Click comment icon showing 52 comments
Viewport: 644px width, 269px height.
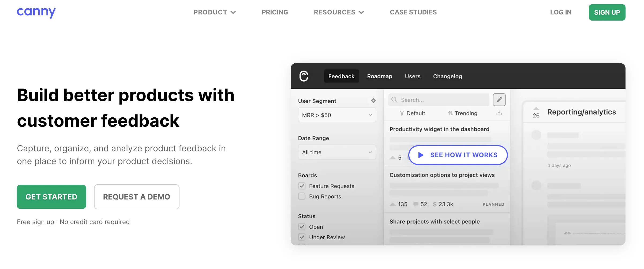coord(416,204)
